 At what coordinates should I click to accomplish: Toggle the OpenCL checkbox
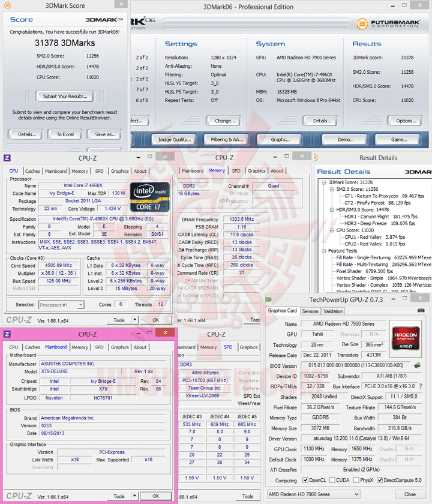[305, 480]
